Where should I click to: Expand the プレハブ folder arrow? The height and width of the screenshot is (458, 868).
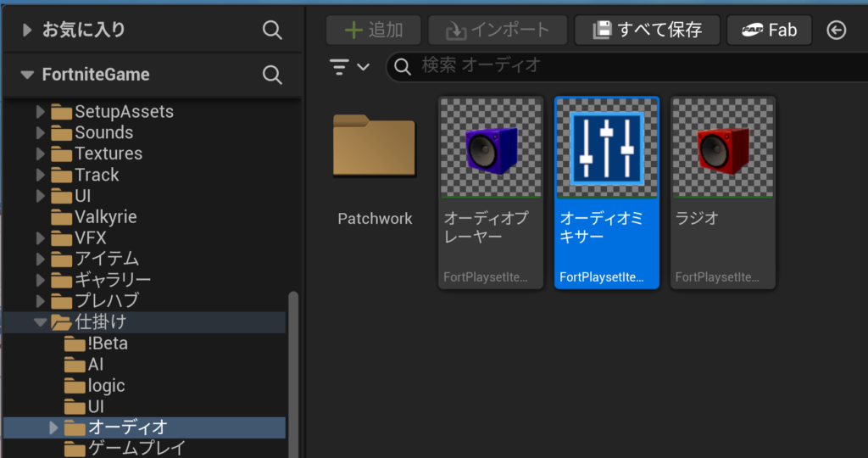[x=40, y=301]
